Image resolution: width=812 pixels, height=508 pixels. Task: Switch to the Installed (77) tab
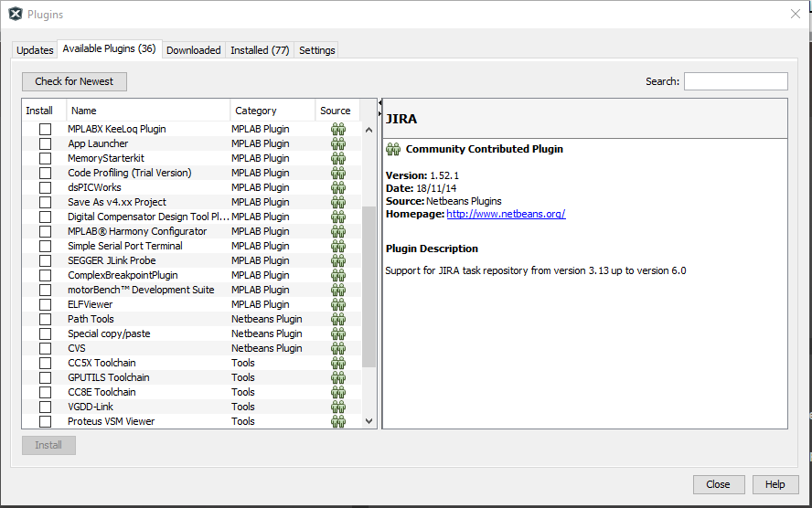coord(260,50)
